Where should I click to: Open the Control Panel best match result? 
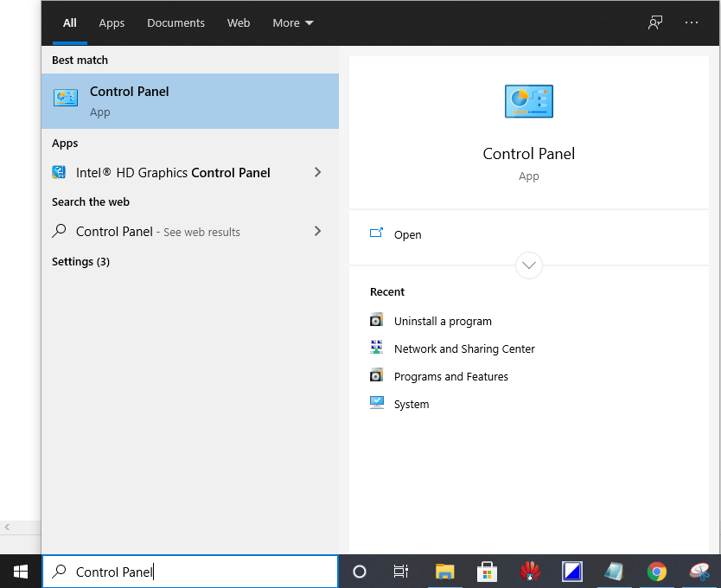click(x=190, y=101)
